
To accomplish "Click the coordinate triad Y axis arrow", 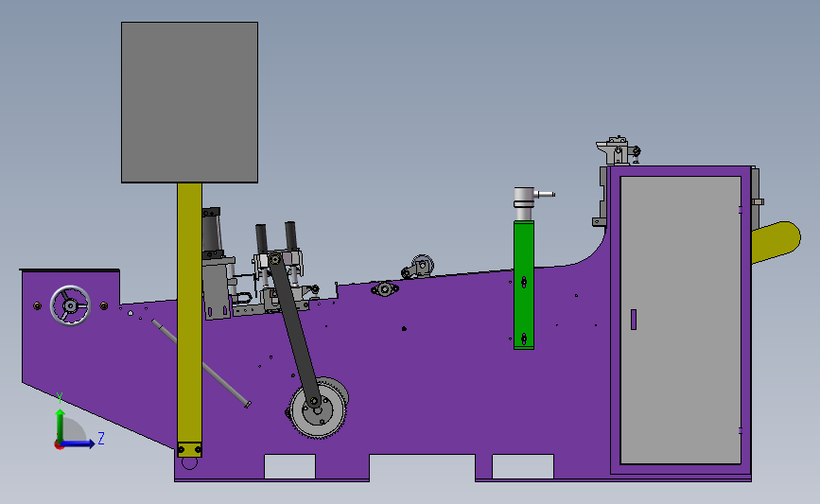I will pos(61,426).
